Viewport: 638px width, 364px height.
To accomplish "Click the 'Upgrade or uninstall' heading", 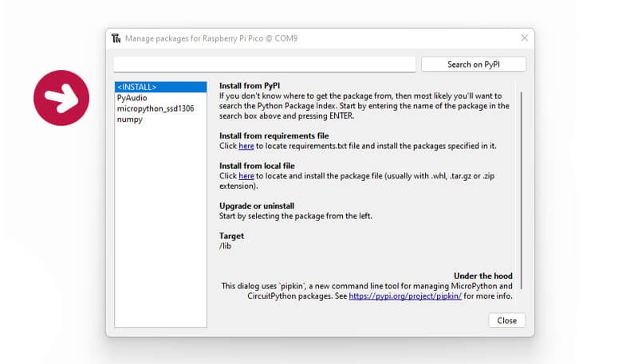I will 256,205.
